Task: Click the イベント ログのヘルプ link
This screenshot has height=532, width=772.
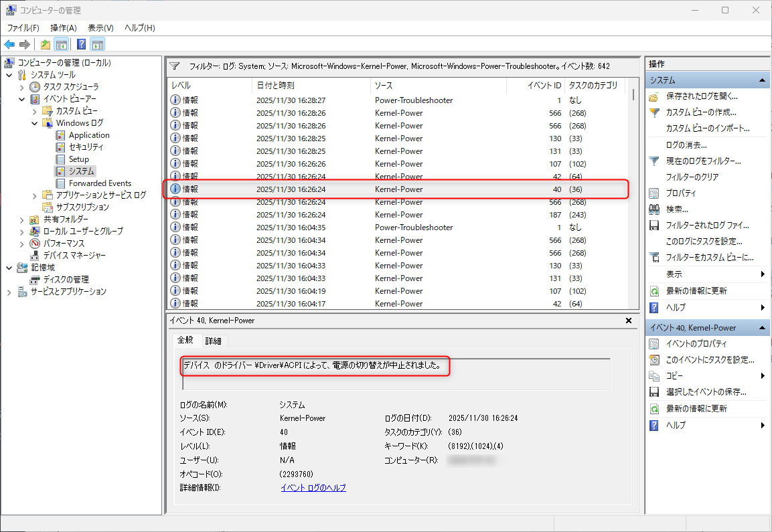Action: 313,487
